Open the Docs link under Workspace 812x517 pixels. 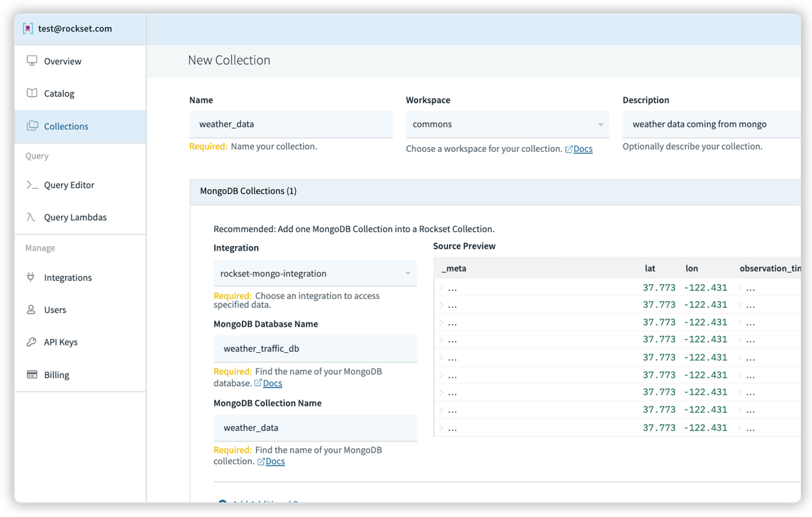[582, 149]
